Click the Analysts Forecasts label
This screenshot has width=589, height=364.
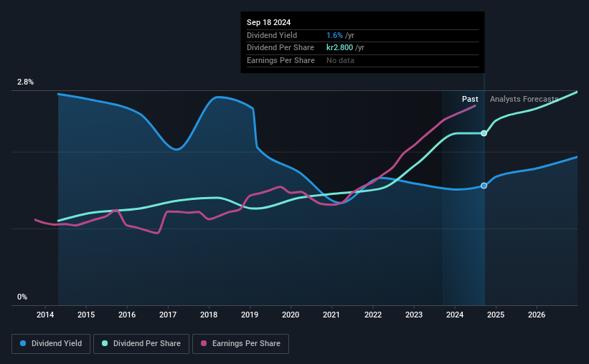coord(524,99)
